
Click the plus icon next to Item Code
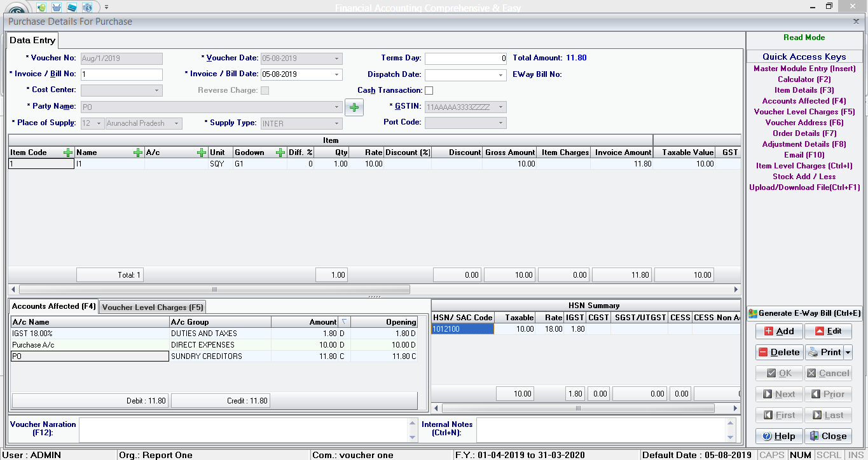(x=68, y=152)
